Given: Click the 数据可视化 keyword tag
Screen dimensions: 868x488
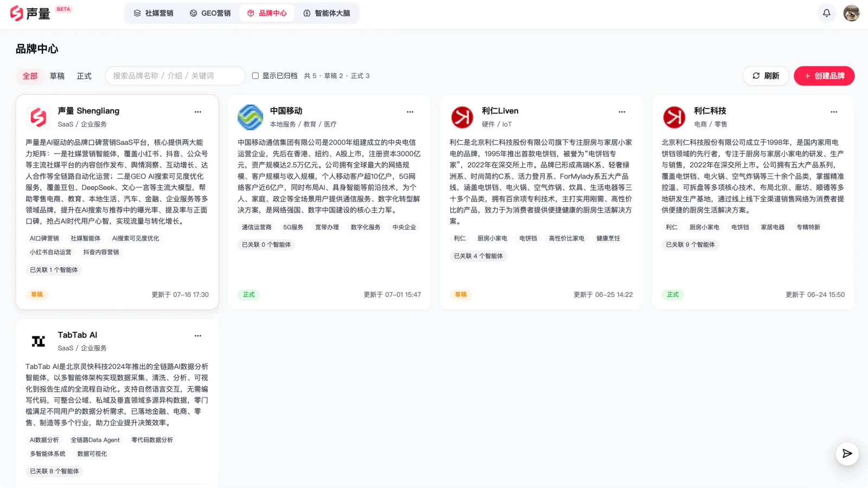Looking at the screenshot, I should [x=92, y=454].
